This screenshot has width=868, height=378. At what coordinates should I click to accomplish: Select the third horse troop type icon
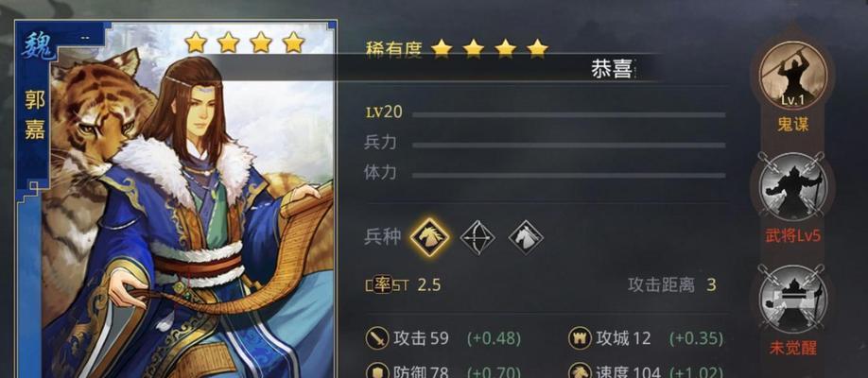(x=526, y=238)
